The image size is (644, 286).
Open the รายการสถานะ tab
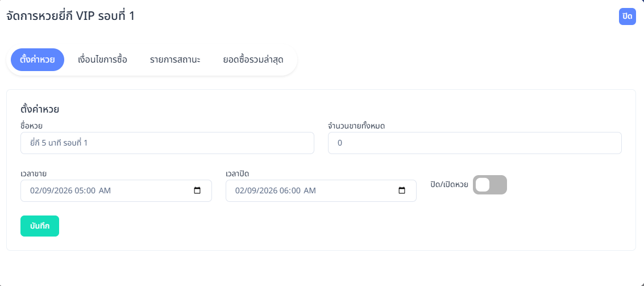[x=175, y=60]
